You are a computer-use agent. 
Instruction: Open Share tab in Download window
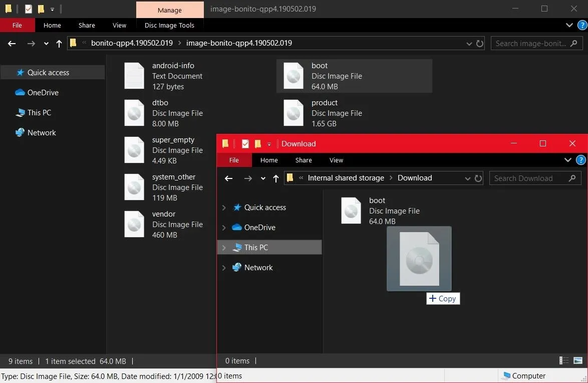pyautogui.click(x=304, y=160)
